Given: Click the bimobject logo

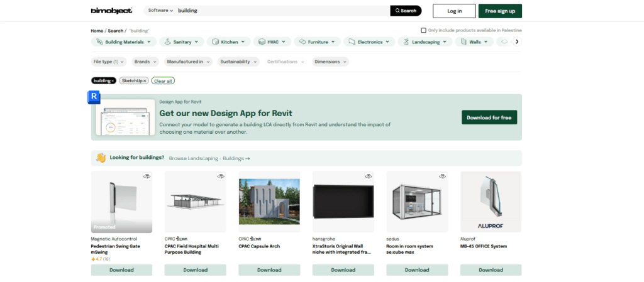Looking at the screenshot, I should coord(111,11).
